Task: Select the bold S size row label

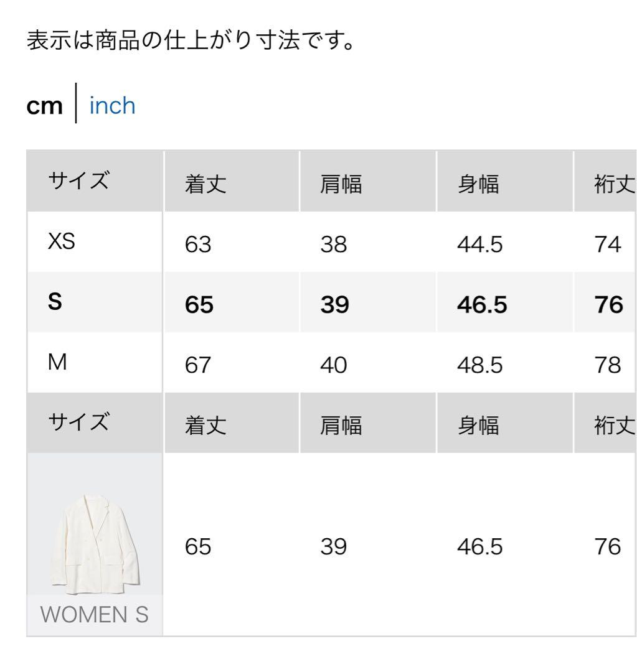Action: [55, 302]
